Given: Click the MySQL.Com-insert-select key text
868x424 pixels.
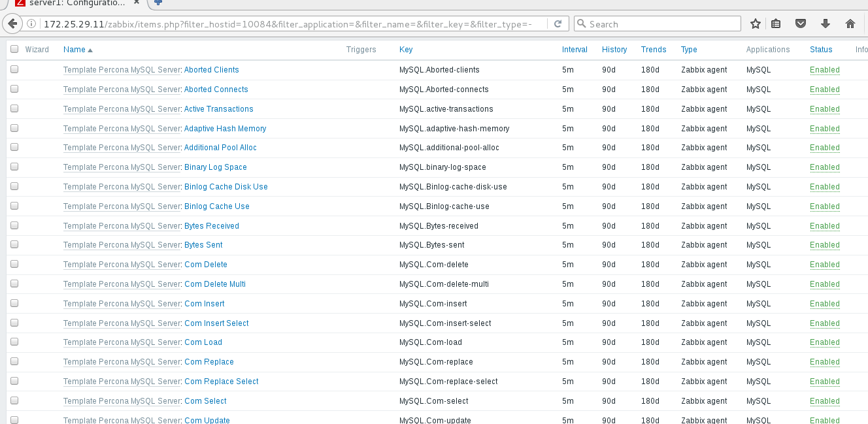Looking at the screenshot, I should 445,323.
